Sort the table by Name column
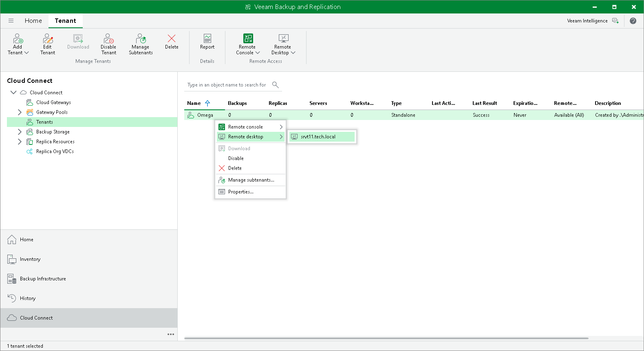 pyautogui.click(x=194, y=103)
